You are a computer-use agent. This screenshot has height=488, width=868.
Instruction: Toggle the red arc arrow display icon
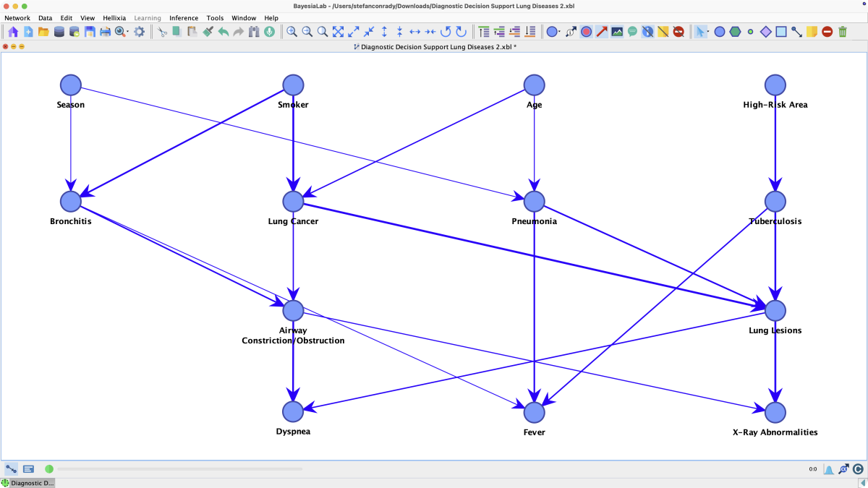pyautogui.click(x=602, y=32)
